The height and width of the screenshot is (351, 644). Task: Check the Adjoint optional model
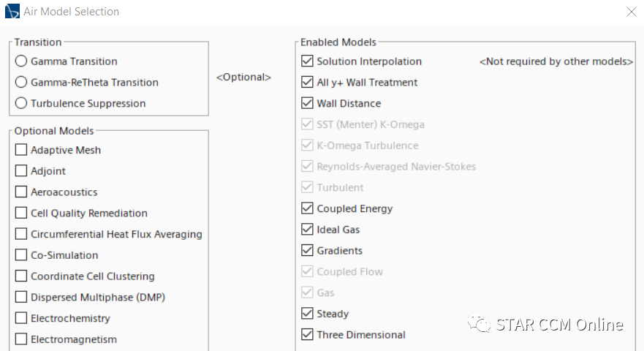click(21, 171)
